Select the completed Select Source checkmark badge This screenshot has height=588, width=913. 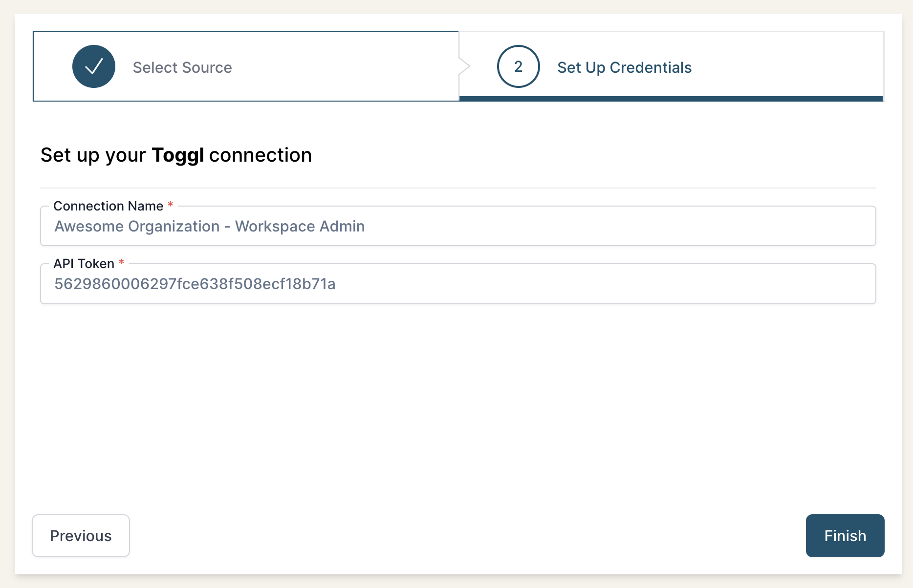(93, 66)
